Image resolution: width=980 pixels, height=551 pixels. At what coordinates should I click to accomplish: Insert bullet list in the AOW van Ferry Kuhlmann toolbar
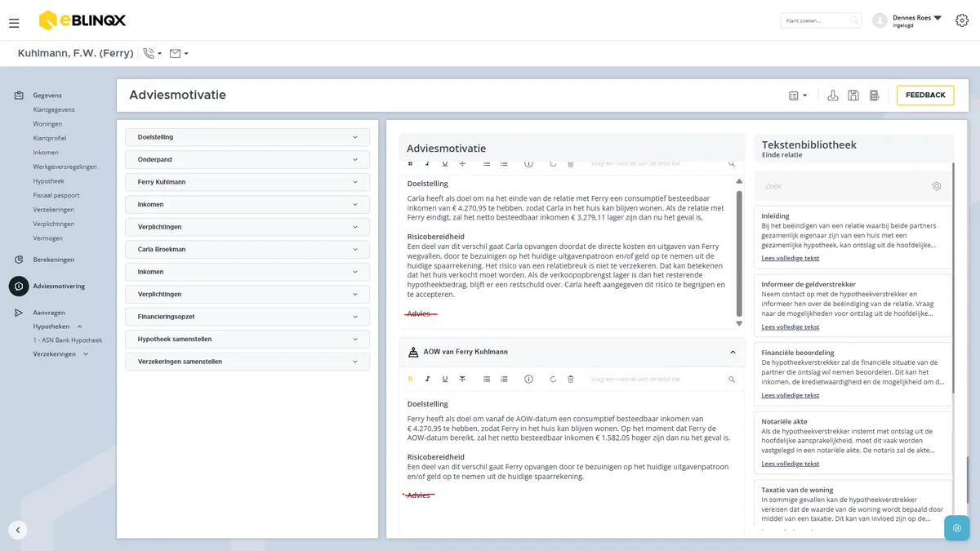coord(487,379)
